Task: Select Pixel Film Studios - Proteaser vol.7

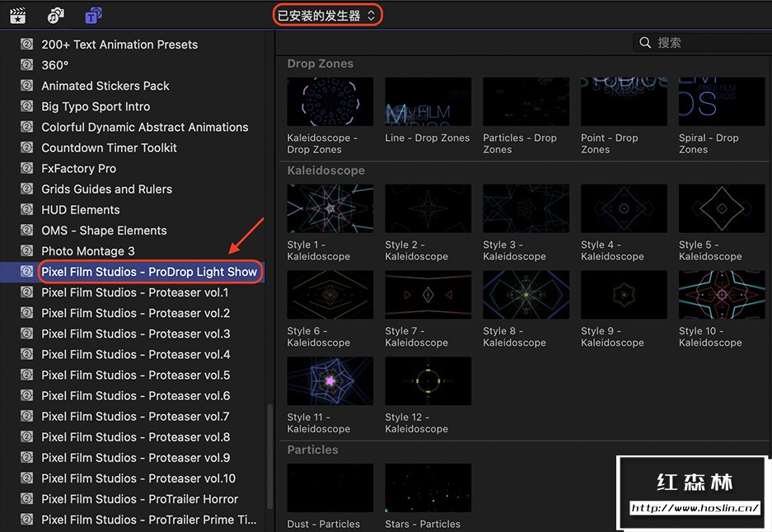Action: [x=135, y=417]
